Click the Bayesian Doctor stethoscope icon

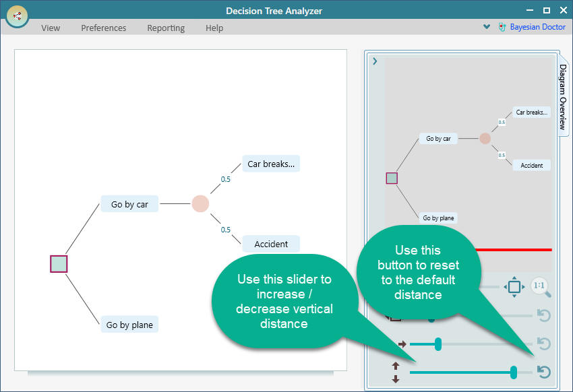point(502,28)
